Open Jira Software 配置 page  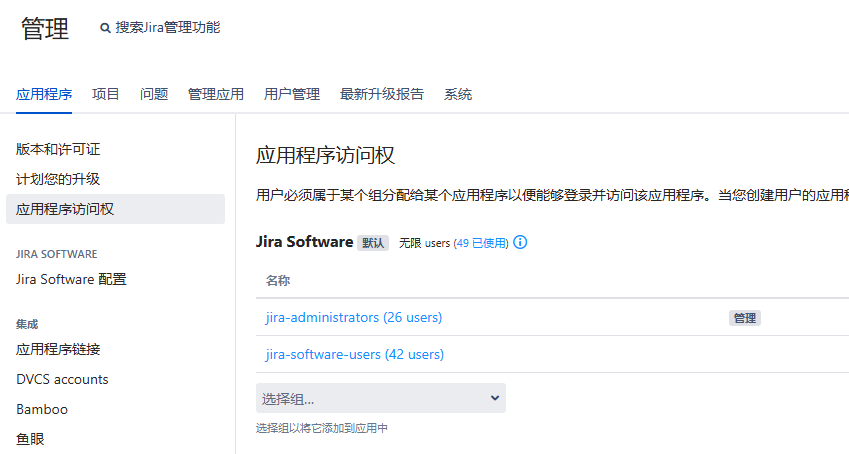(71, 279)
